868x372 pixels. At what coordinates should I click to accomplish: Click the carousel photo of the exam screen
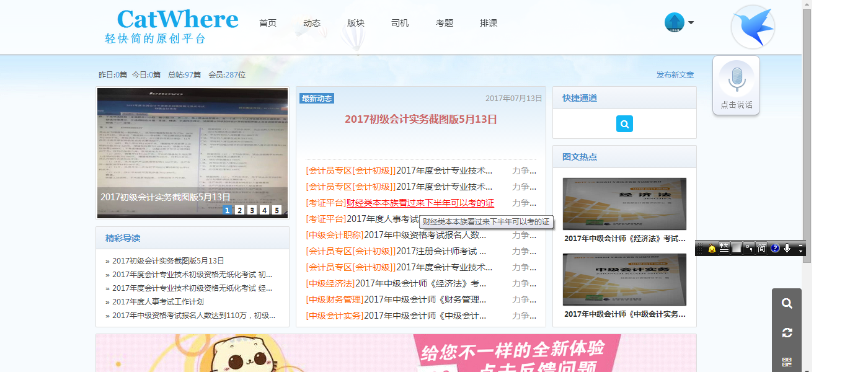click(x=192, y=153)
